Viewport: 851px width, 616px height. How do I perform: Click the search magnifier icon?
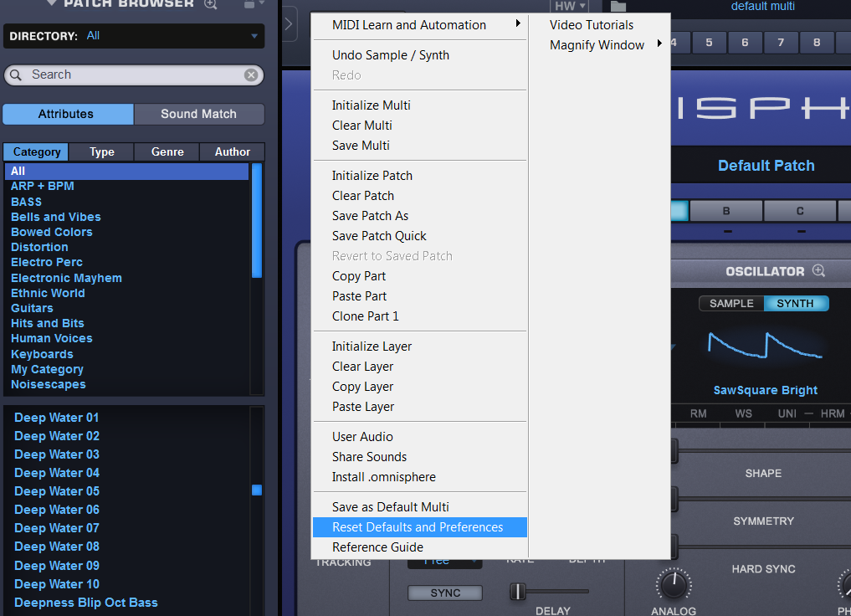[16, 74]
